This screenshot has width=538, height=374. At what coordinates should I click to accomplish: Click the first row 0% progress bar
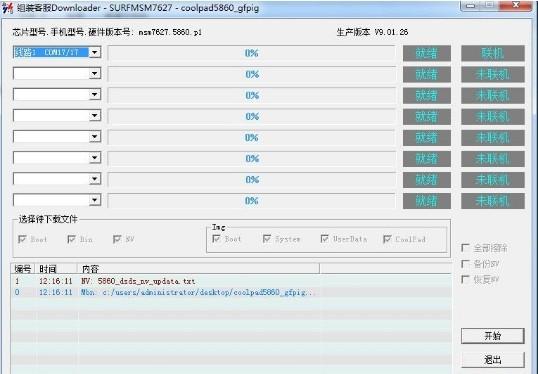(x=252, y=53)
